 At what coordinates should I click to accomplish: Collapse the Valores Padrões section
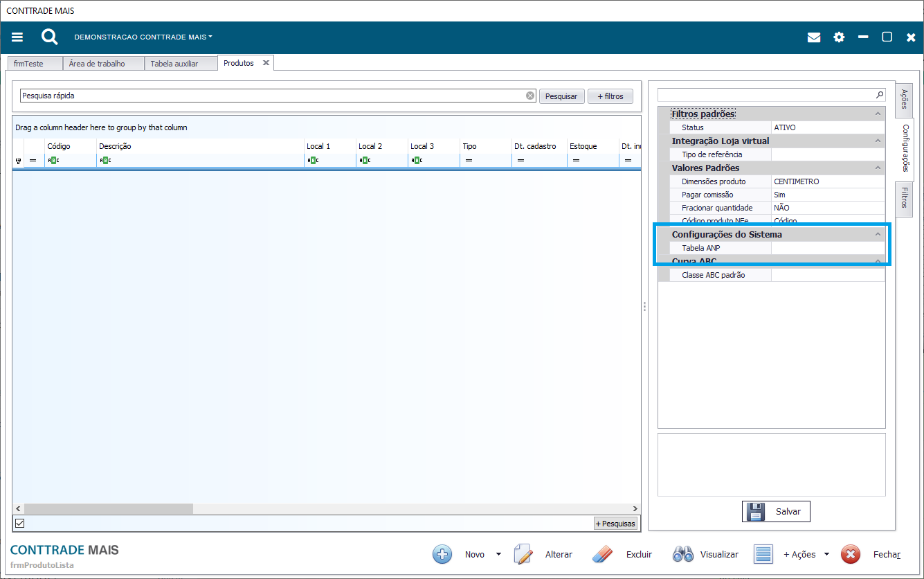click(878, 168)
